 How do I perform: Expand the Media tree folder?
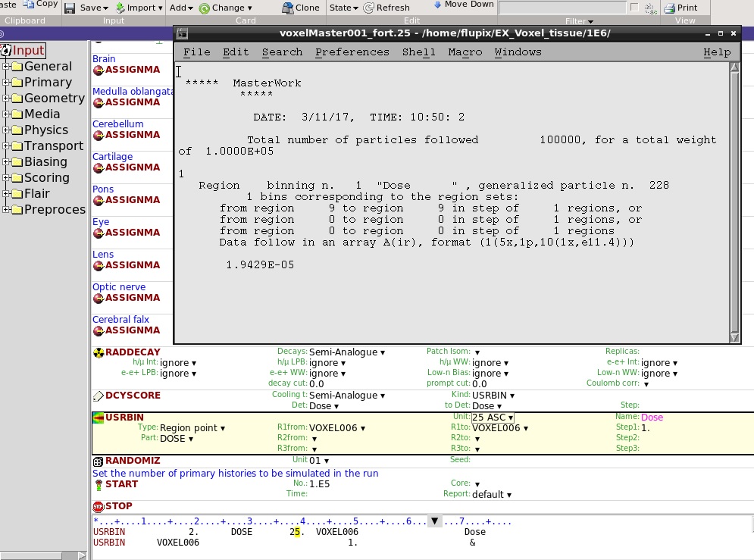pyautogui.click(x=6, y=114)
